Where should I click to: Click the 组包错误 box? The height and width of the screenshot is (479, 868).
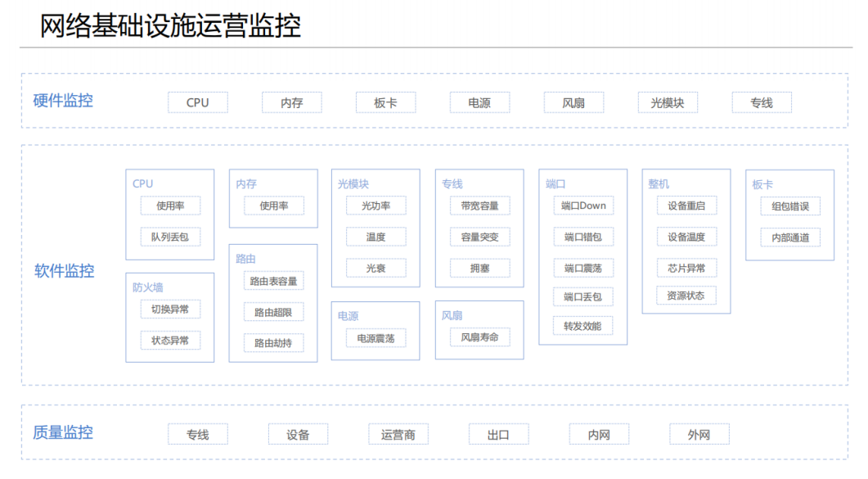(790, 206)
